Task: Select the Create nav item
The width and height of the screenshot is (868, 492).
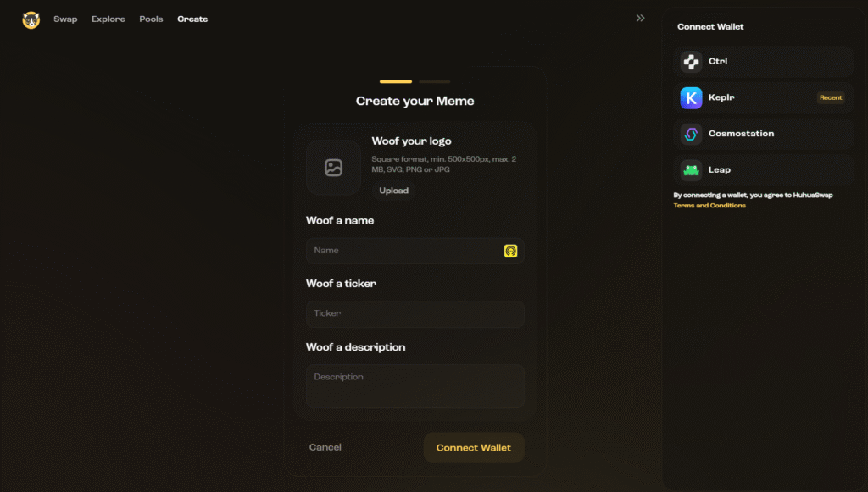Action: tap(192, 19)
